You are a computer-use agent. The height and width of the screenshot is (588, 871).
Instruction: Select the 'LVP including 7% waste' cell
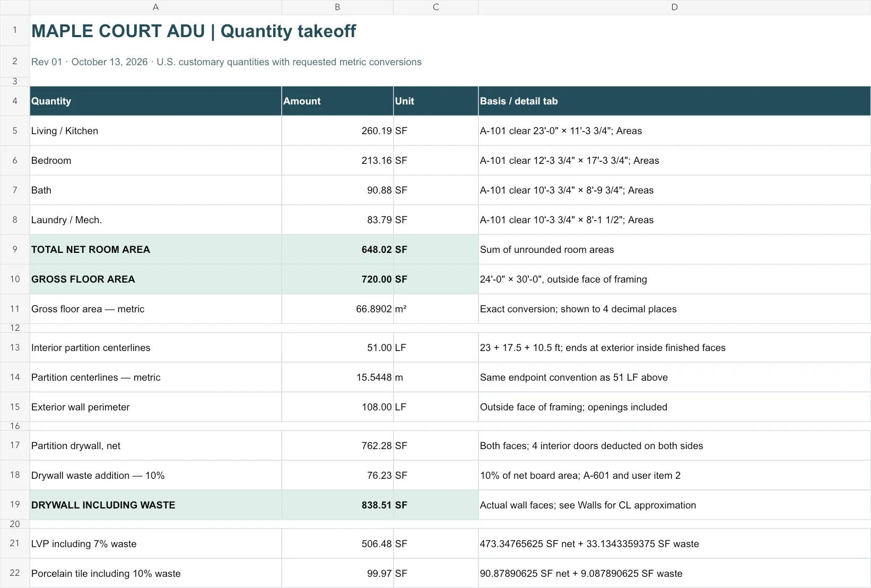click(x=156, y=544)
